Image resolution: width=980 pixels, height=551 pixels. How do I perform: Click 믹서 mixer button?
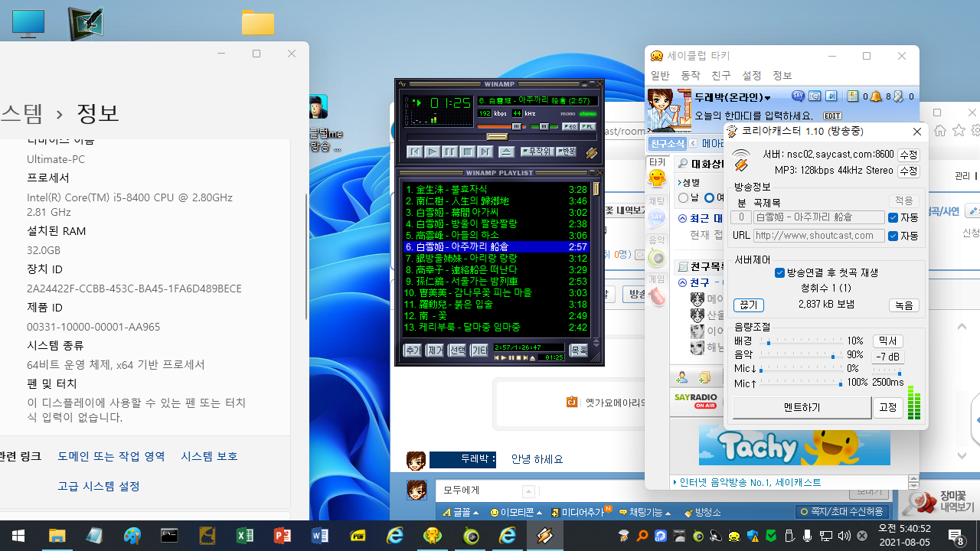(x=888, y=341)
